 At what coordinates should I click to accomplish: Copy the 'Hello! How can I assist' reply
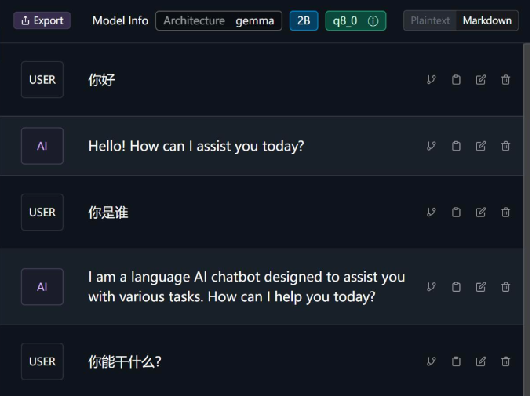(x=456, y=146)
